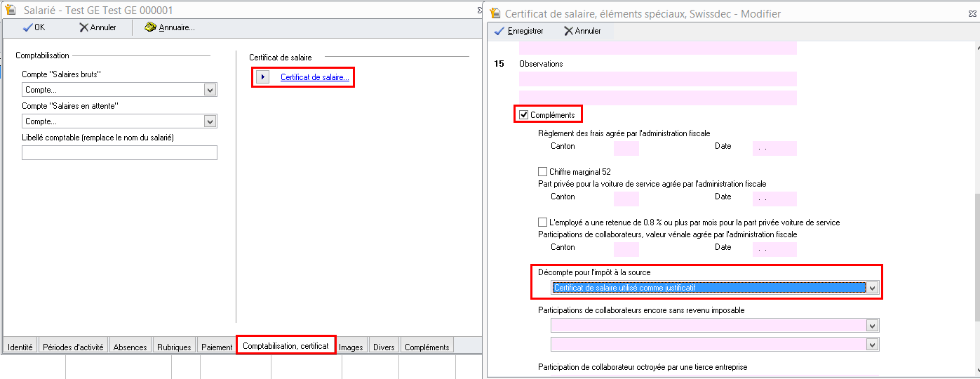The height and width of the screenshot is (379, 980).
Task: Click Annuler in the Salarié window
Action: click(98, 28)
